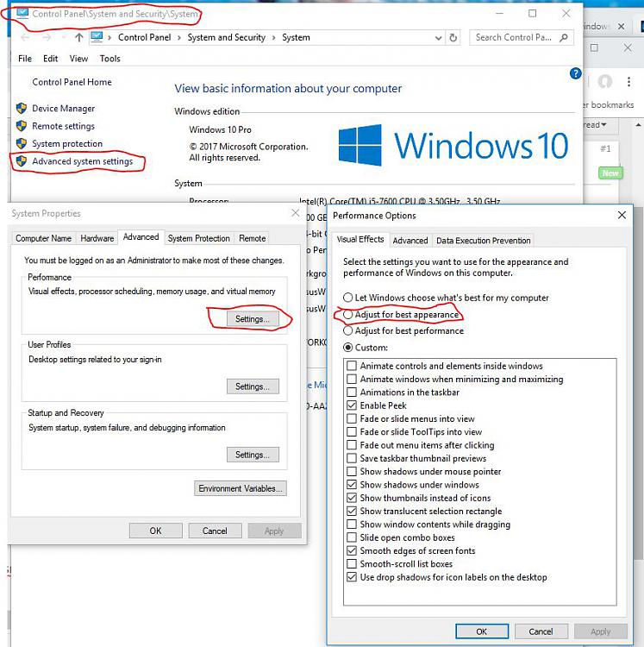644x647 pixels.
Task: Select Adjust for best appearance
Action: click(x=348, y=314)
